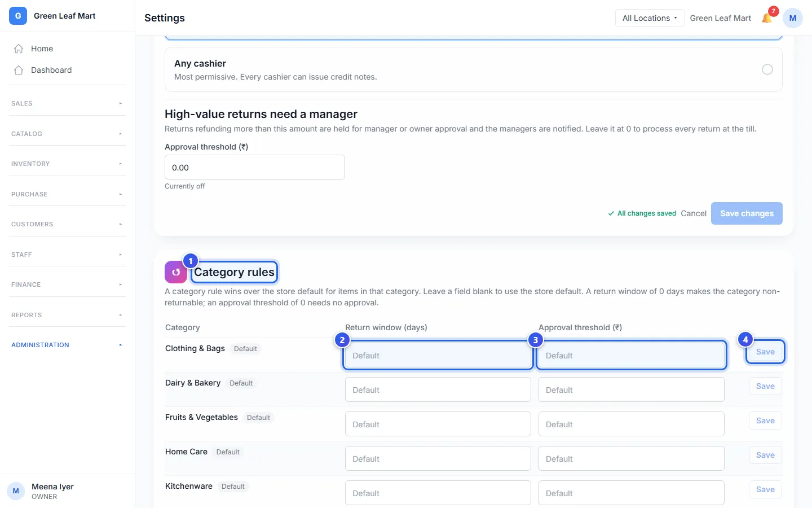
Task: Click Home Care return window field
Action: click(x=438, y=458)
